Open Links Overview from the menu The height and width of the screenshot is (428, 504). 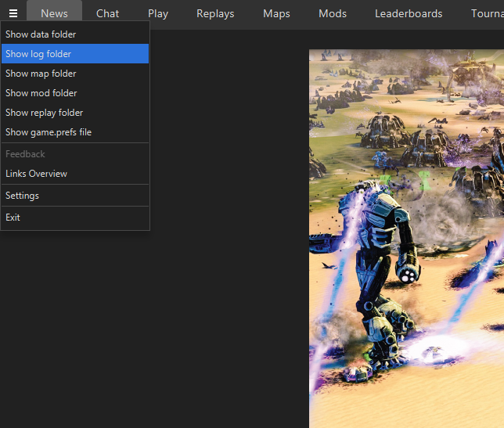(75, 174)
